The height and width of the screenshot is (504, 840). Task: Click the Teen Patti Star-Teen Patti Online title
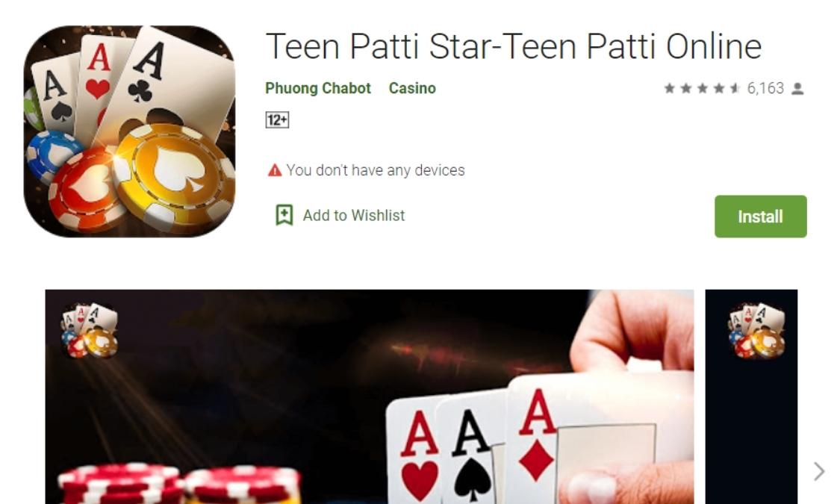pos(513,46)
